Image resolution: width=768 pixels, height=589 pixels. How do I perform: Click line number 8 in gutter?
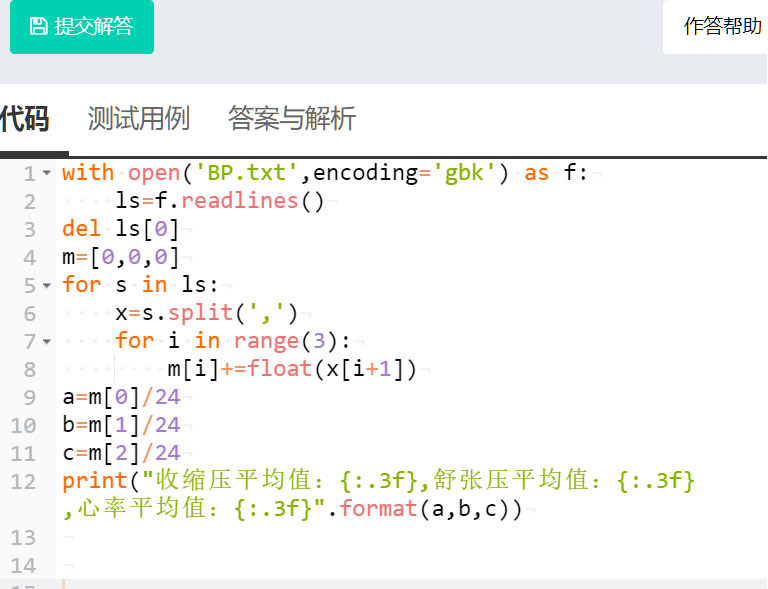click(x=30, y=370)
